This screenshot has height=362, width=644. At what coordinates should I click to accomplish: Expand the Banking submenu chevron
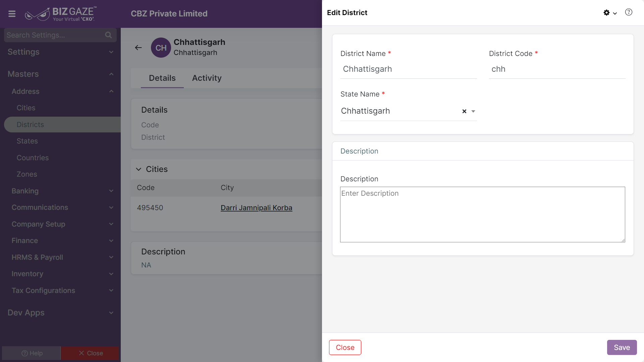111,191
